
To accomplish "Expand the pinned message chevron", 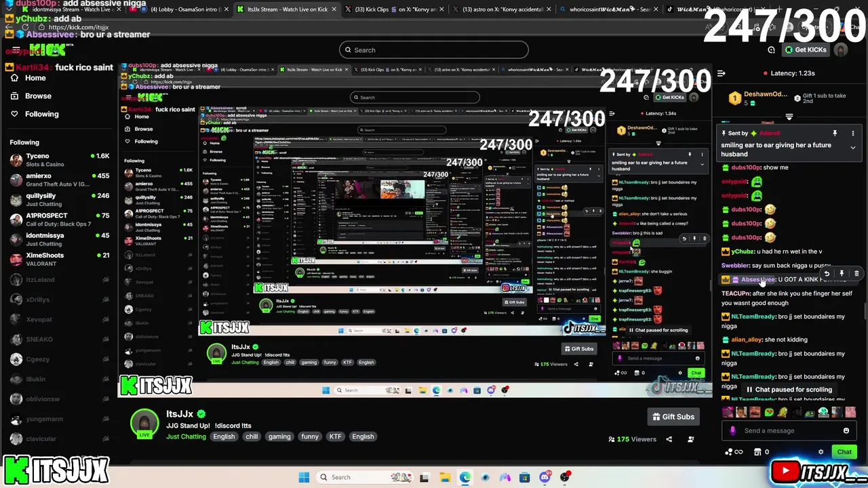I will (853, 148).
